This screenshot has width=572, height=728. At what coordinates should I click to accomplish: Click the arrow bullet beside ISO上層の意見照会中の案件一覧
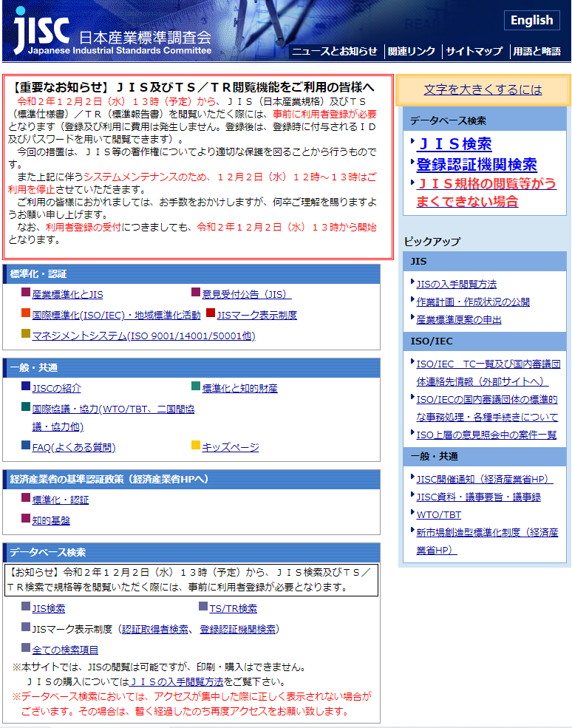(x=413, y=432)
